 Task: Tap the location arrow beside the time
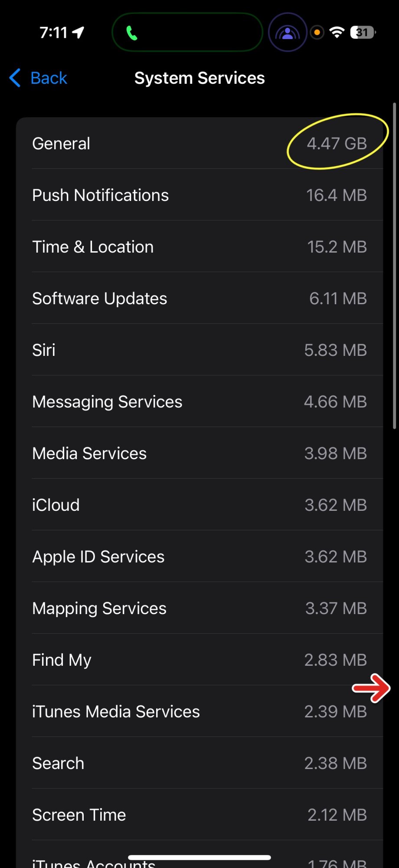point(78,33)
